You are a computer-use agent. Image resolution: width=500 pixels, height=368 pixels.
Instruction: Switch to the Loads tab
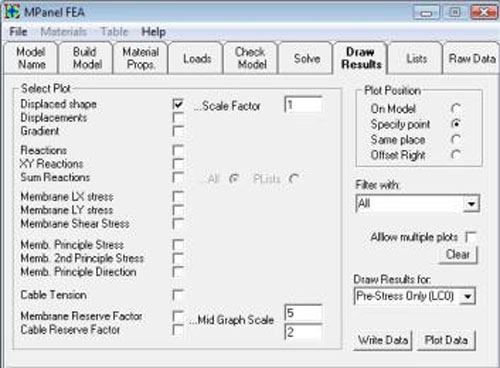coord(197,59)
